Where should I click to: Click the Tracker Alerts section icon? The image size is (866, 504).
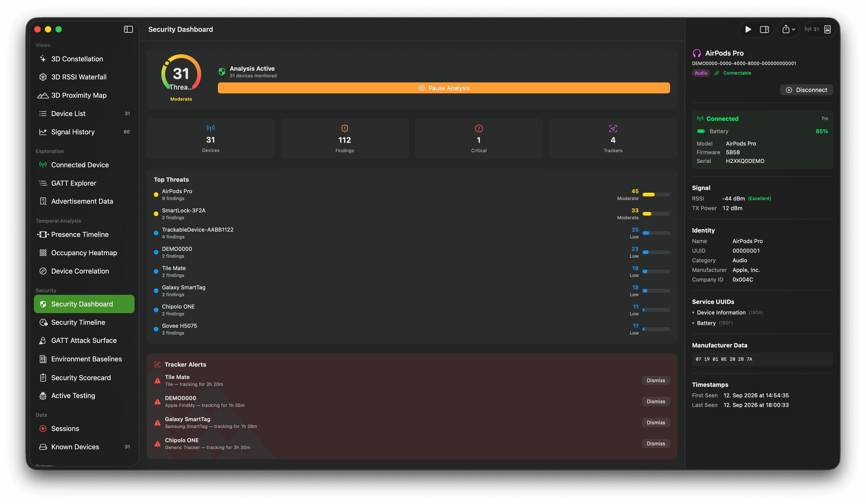point(157,365)
